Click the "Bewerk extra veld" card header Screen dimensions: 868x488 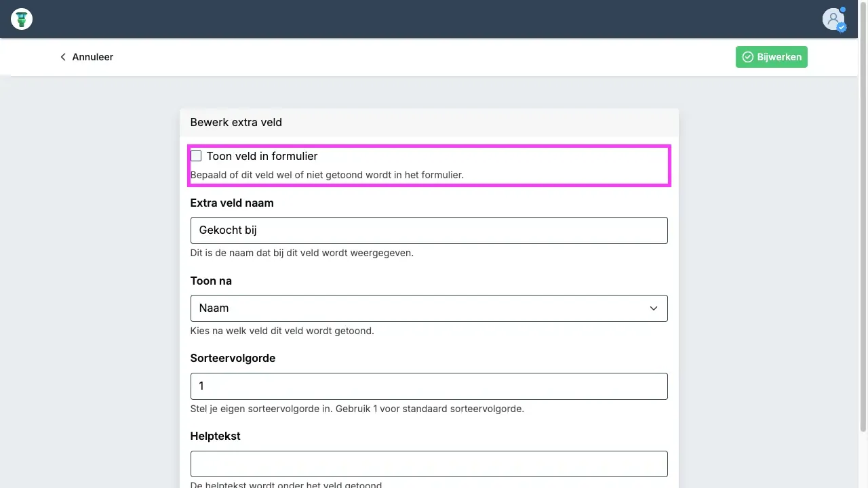(x=236, y=123)
